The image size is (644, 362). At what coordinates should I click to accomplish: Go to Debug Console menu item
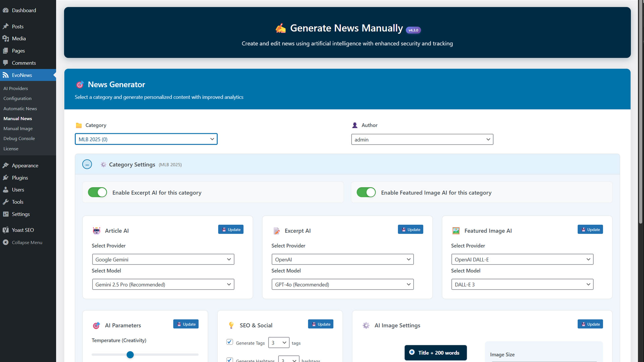pos(19,138)
